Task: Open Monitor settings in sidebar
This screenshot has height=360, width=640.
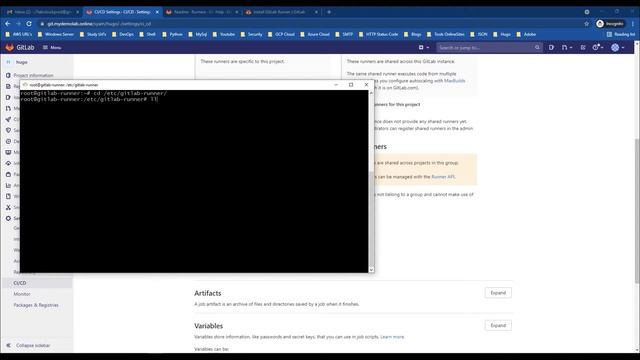Action: (x=22, y=294)
